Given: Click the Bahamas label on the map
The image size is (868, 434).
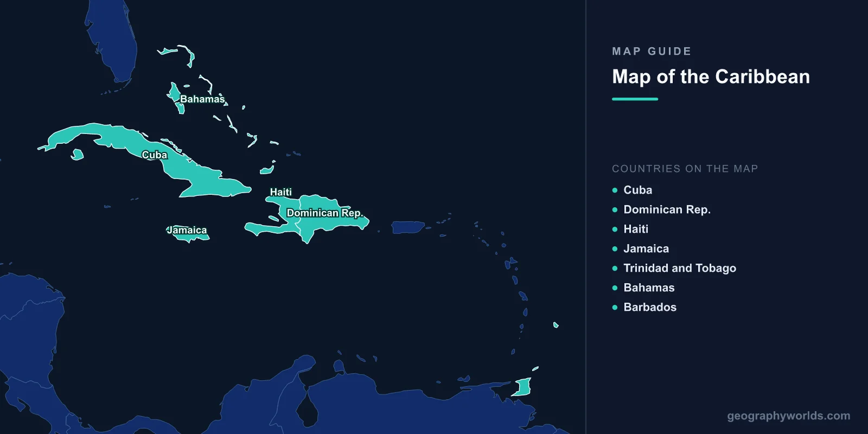Looking at the screenshot, I should tap(202, 99).
